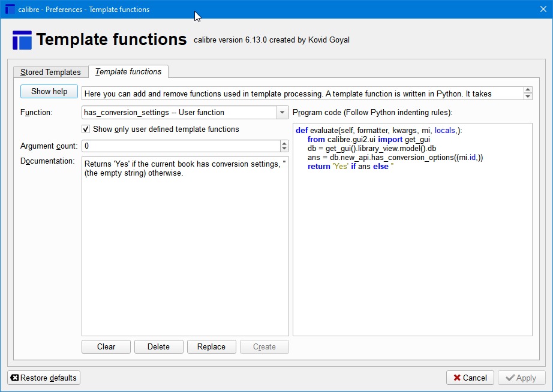Click into the Documentation text box
The height and width of the screenshot is (392, 553).
click(x=185, y=246)
